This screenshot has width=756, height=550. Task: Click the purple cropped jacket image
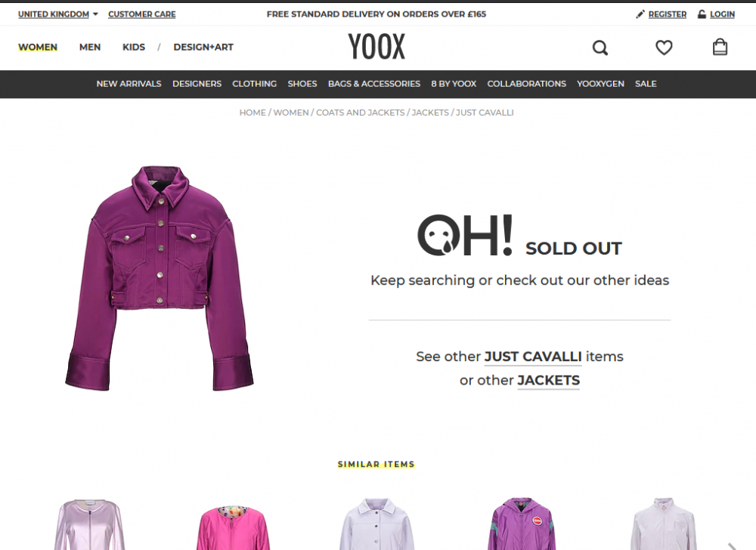[160, 278]
